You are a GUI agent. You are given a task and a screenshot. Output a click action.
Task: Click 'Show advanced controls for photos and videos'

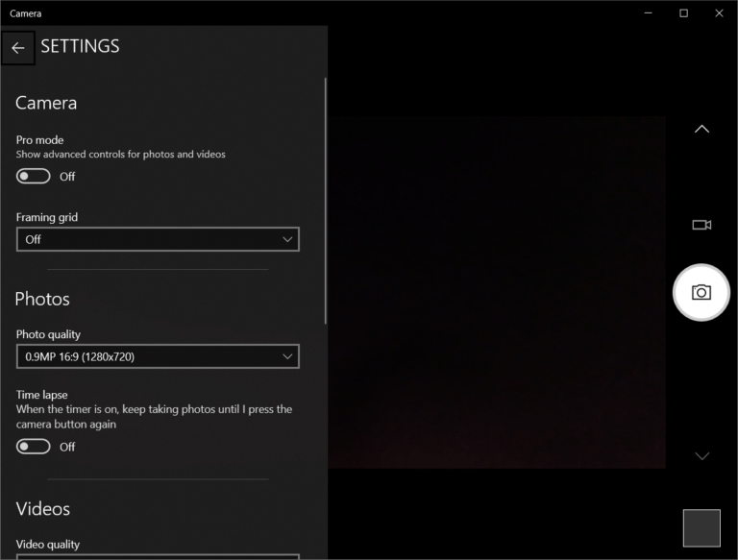120,155
